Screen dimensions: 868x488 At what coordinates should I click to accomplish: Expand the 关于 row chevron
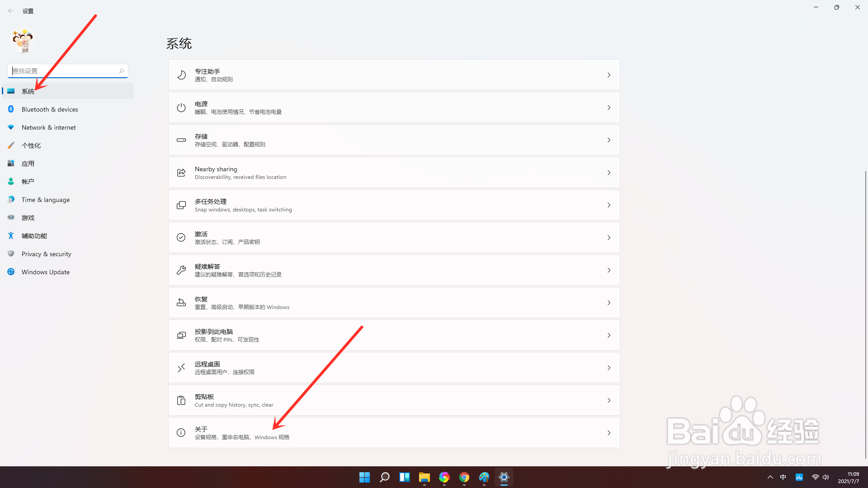tap(609, 433)
